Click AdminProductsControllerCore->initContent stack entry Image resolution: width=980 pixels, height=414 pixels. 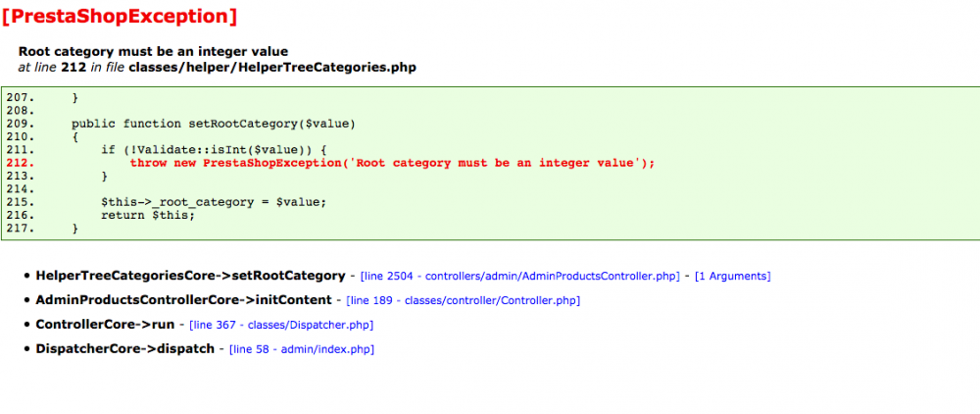pyautogui.click(x=184, y=300)
